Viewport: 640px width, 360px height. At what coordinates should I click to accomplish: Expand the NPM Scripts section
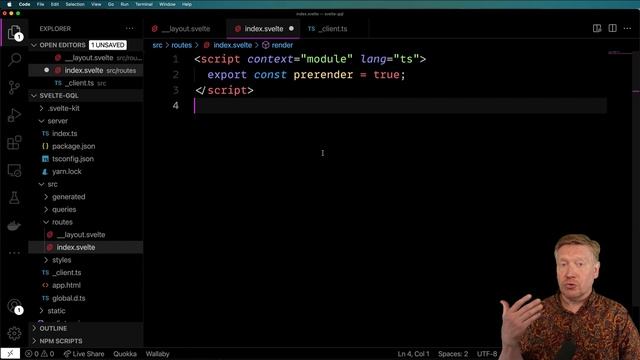pos(86,341)
